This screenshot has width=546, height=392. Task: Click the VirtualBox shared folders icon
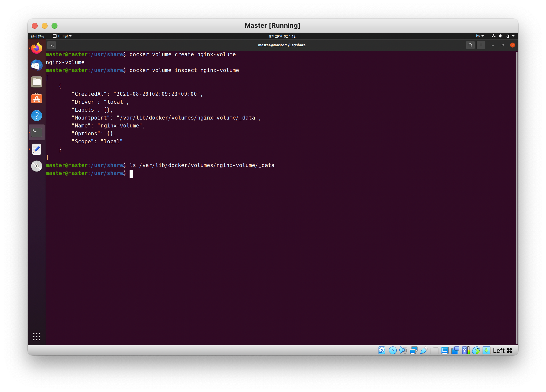point(434,350)
